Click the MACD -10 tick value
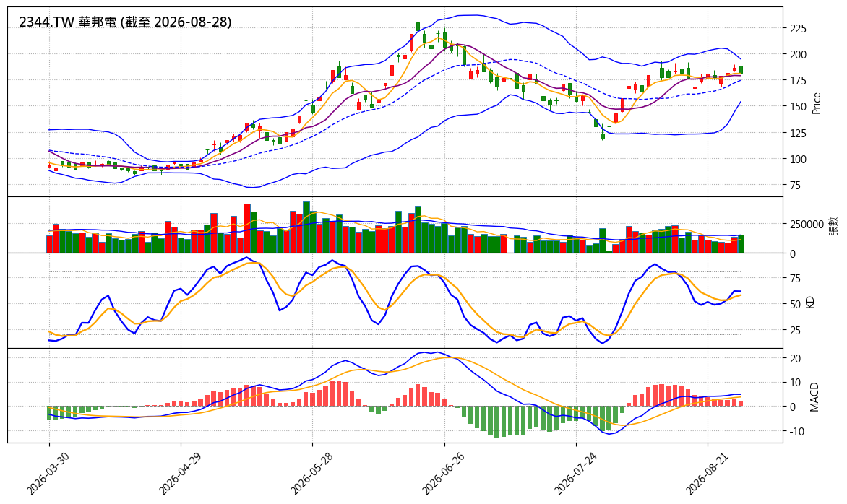The image size is (847, 504). pos(797,432)
